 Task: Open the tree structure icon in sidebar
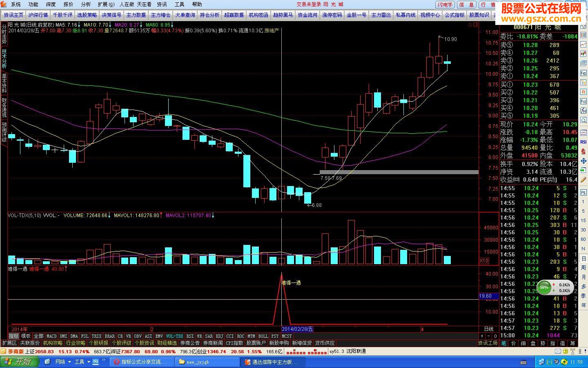coord(584,83)
